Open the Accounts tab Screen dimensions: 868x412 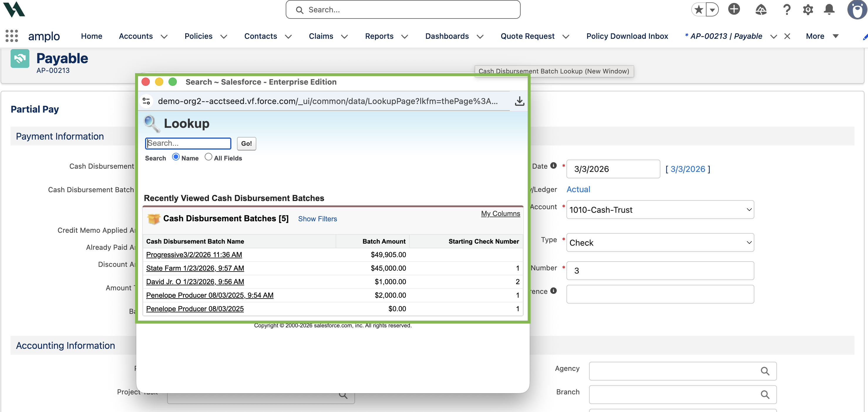[x=136, y=36]
